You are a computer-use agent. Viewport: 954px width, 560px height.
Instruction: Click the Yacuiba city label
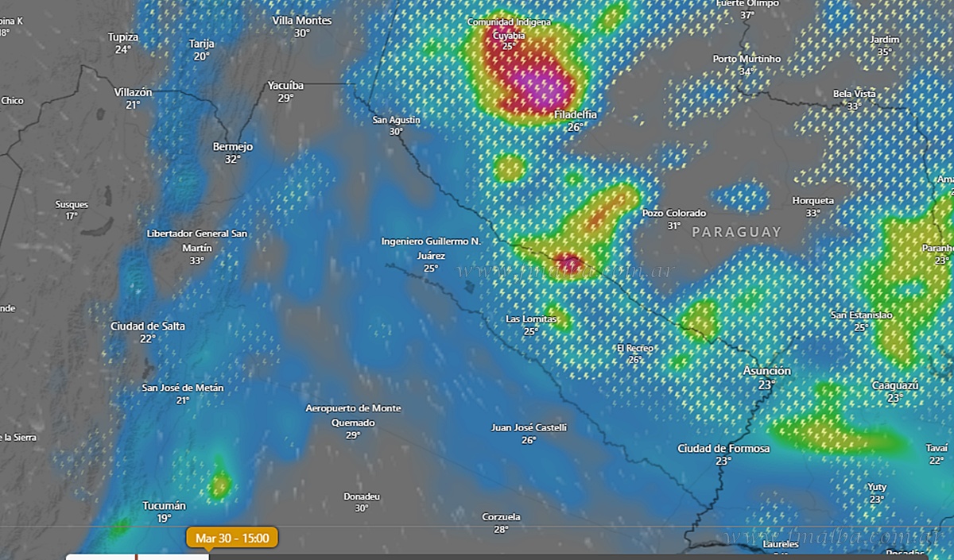[286, 86]
